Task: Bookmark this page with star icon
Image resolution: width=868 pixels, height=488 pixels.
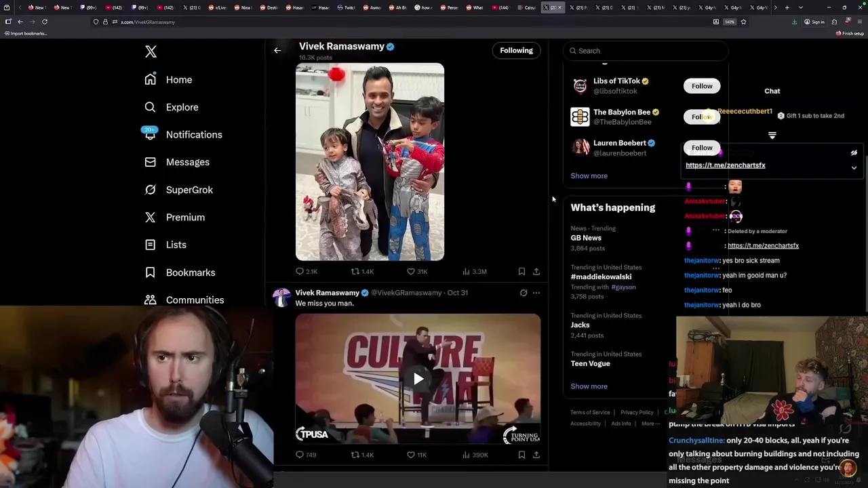Action: pyautogui.click(x=743, y=22)
